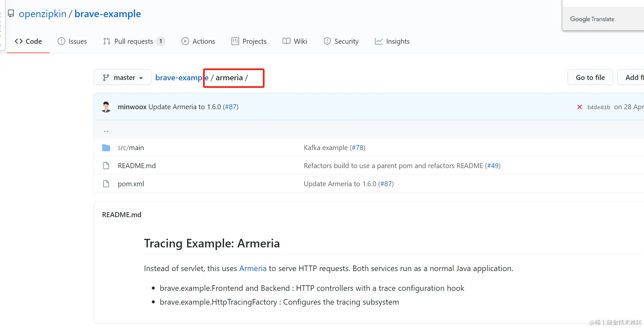Image resolution: width=644 pixels, height=328 pixels.
Task: Open commit hash b4de81b
Action: click(x=599, y=107)
